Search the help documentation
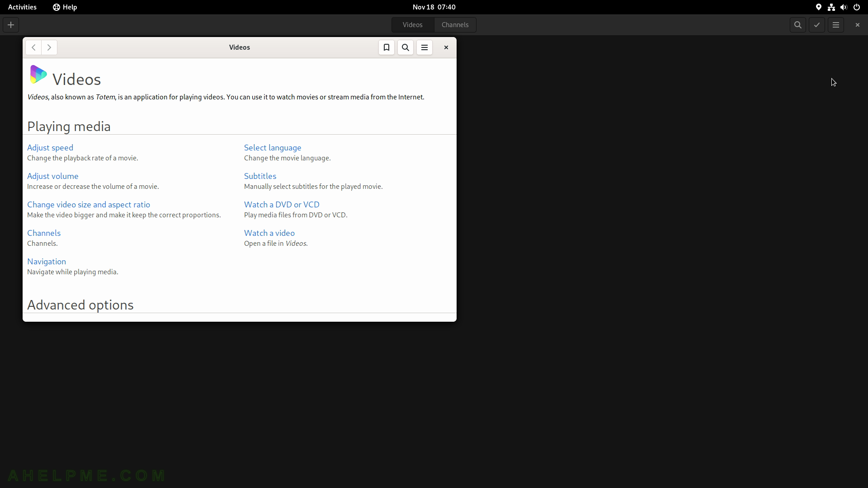This screenshot has height=488, width=868. tap(406, 47)
